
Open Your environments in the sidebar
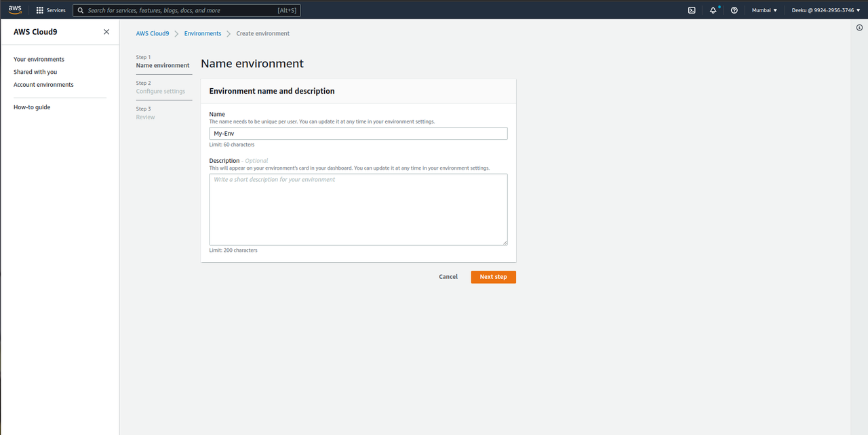tap(39, 59)
